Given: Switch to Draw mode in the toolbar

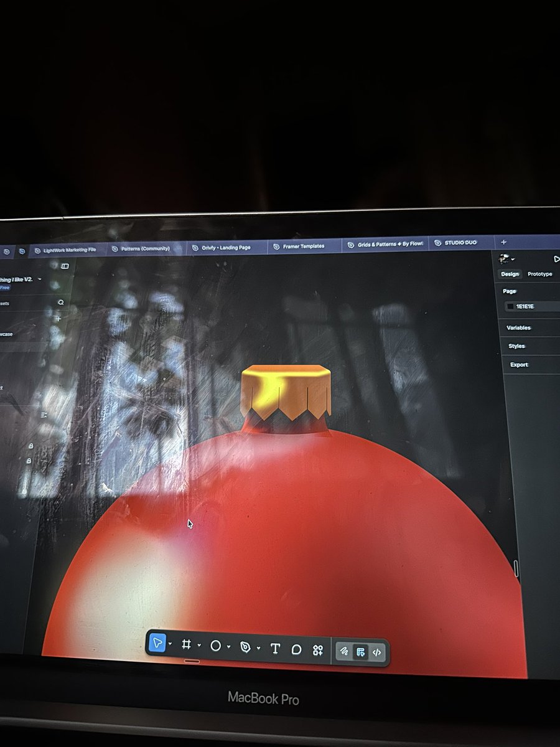Looking at the screenshot, I should pos(344,651).
